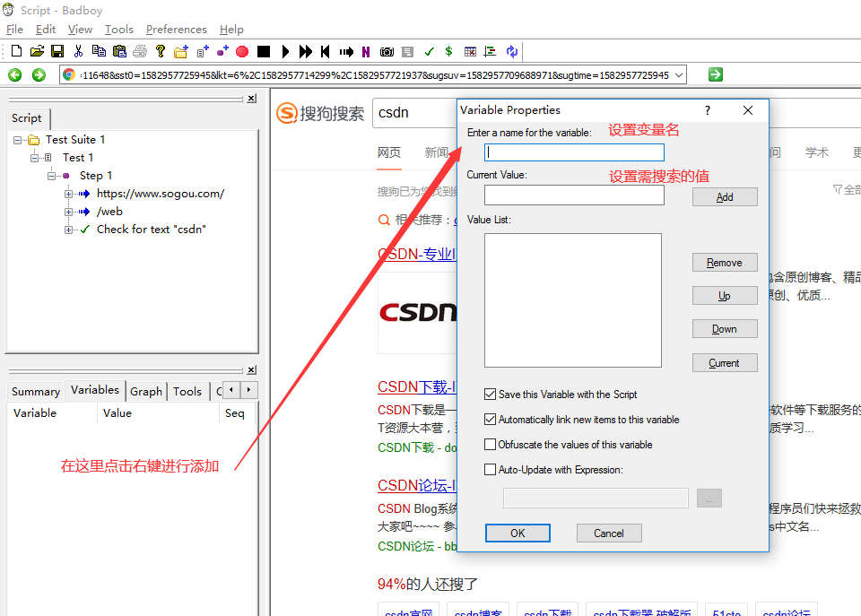Click tab strip right scroll arrow
The width and height of the screenshot is (861, 616).
pos(248,390)
